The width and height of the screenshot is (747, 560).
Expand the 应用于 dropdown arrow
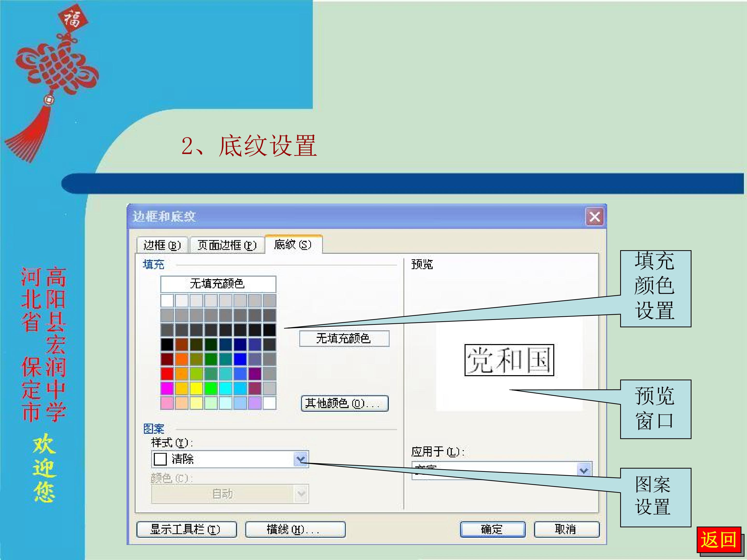(x=584, y=470)
